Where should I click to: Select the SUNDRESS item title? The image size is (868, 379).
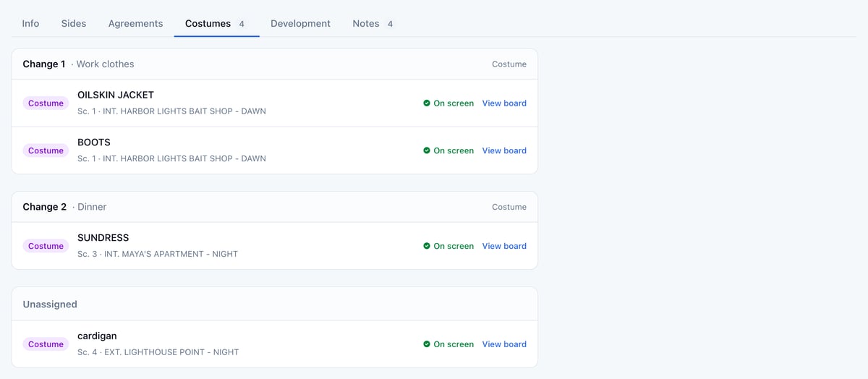pyautogui.click(x=103, y=238)
